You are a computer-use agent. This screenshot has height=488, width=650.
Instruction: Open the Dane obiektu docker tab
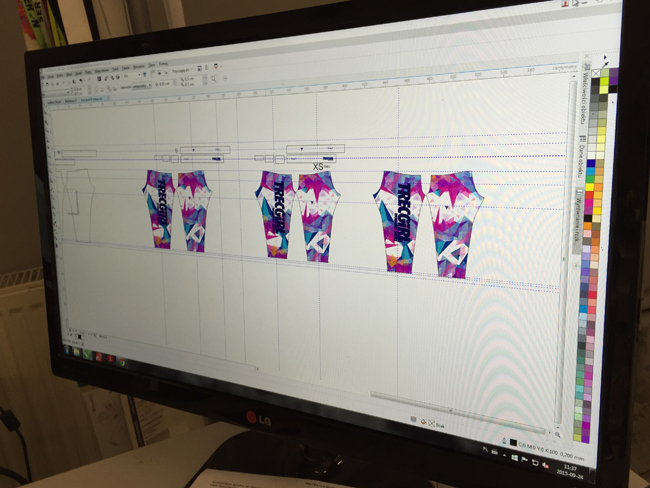click(x=582, y=159)
